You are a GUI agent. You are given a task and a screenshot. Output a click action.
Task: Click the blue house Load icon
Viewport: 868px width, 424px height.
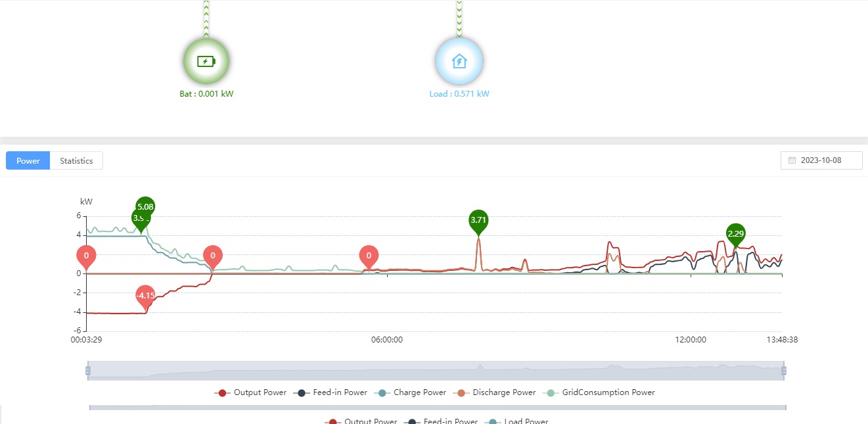[459, 62]
